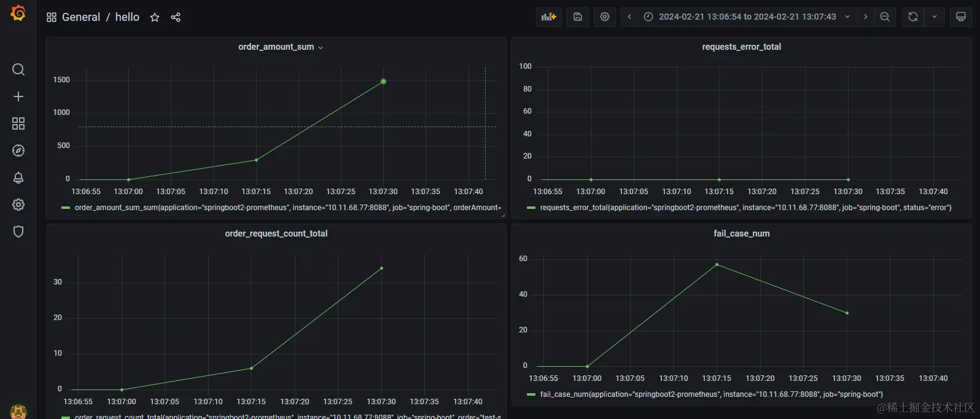Click hello dashboard title breadcrumb
Viewport: 980px width, 419px height.
pyautogui.click(x=127, y=17)
